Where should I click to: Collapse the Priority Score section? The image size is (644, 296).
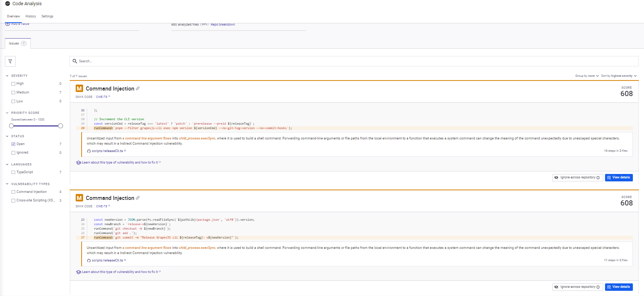click(x=7, y=113)
